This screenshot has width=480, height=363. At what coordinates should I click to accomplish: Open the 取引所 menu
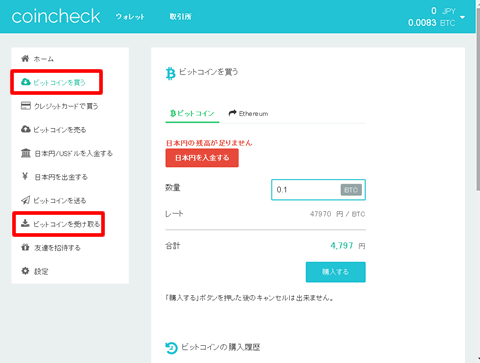[x=180, y=17]
